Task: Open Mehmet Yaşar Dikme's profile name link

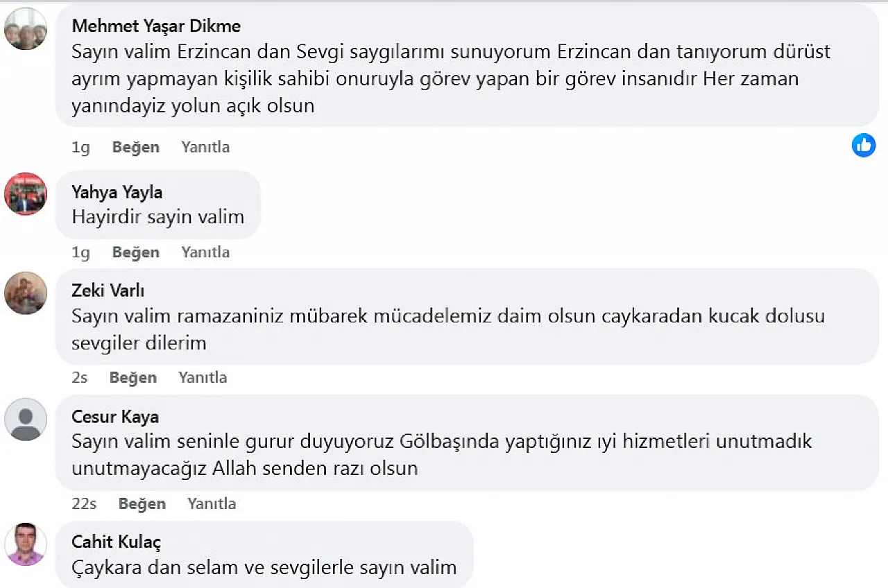Action: (x=156, y=26)
